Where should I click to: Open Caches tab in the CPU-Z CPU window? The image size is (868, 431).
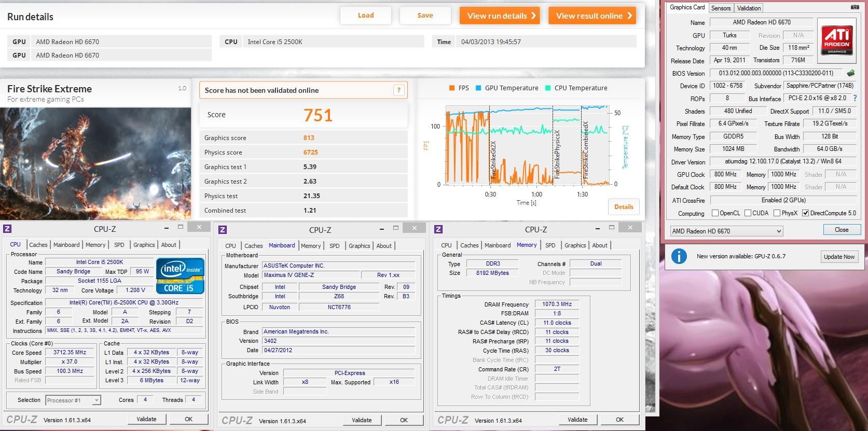click(x=38, y=245)
